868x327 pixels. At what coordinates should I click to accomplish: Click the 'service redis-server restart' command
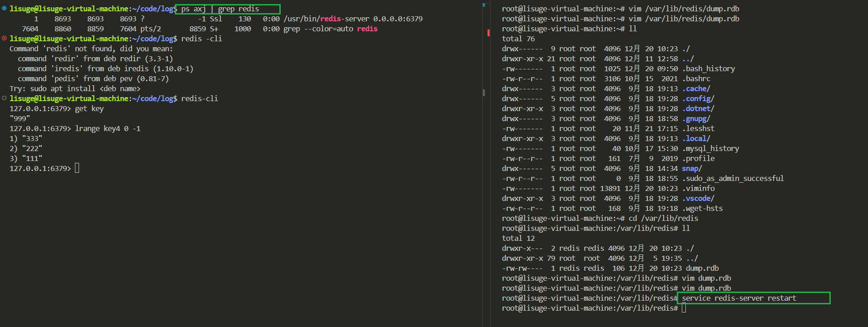click(x=739, y=298)
